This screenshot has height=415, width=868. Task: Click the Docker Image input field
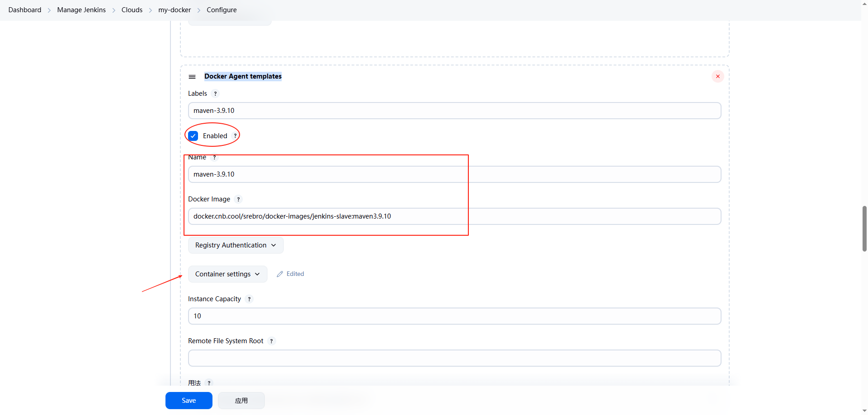coord(454,216)
